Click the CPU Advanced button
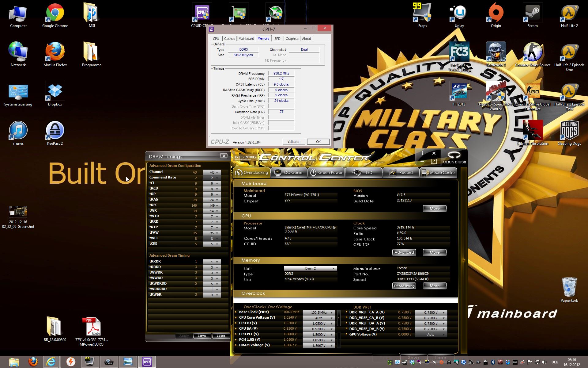 [404, 252]
